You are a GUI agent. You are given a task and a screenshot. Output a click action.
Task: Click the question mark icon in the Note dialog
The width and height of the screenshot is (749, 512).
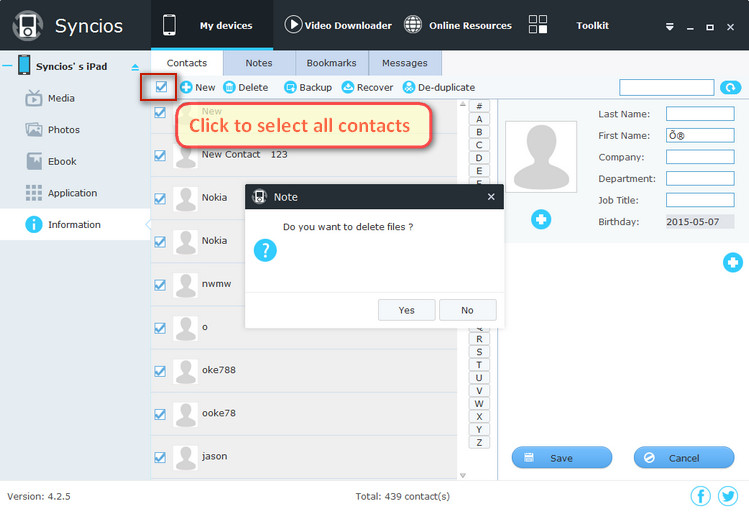coord(265,250)
